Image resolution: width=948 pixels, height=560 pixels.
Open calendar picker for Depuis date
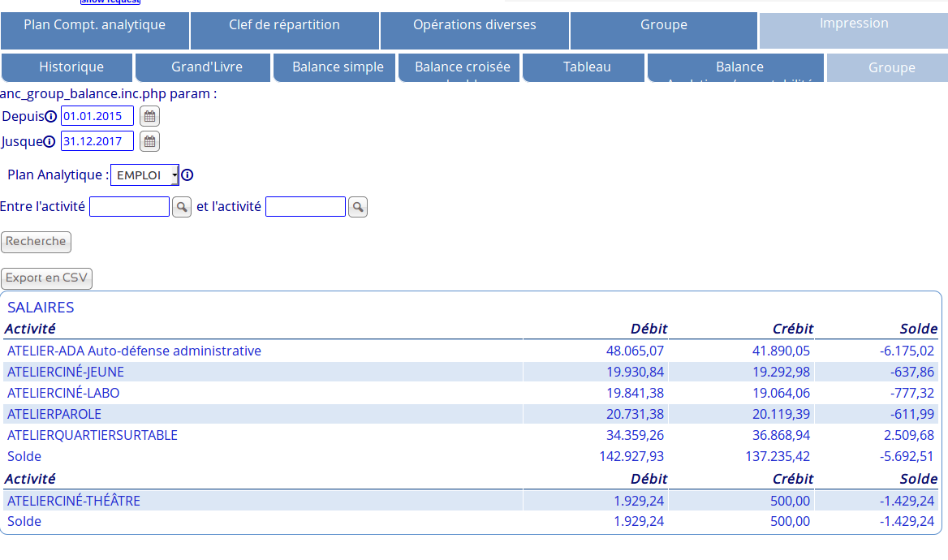pyautogui.click(x=149, y=116)
